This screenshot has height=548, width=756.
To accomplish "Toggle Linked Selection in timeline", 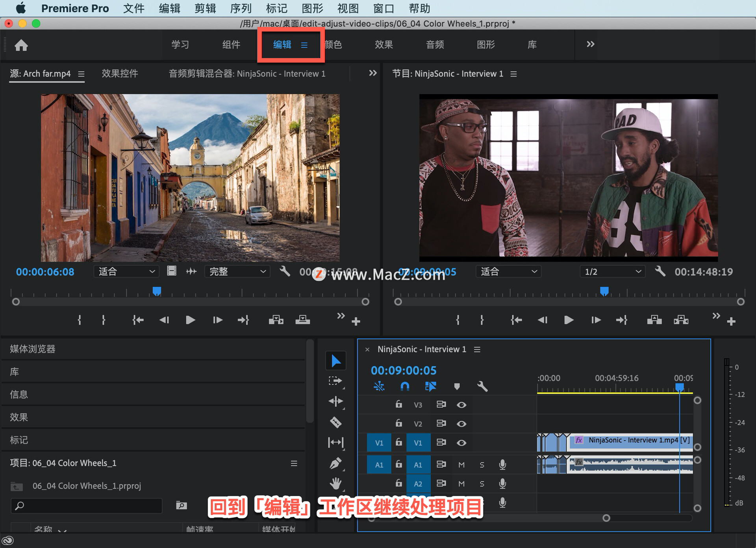I will [430, 386].
